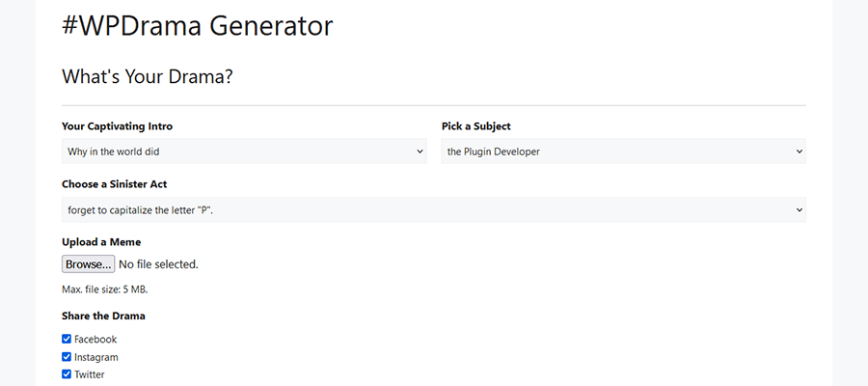Open the Your Captivating Intro dropdown
Screen dimensions: 868x386
pos(243,152)
